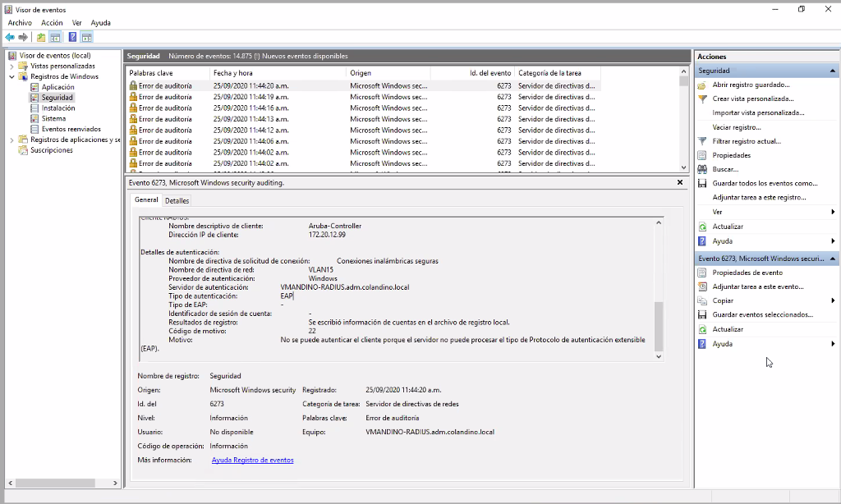Screen dimensions: 841x504
Task: Open the Aplicación log icon in tree
Action: pyautogui.click(x=34, y=87)
